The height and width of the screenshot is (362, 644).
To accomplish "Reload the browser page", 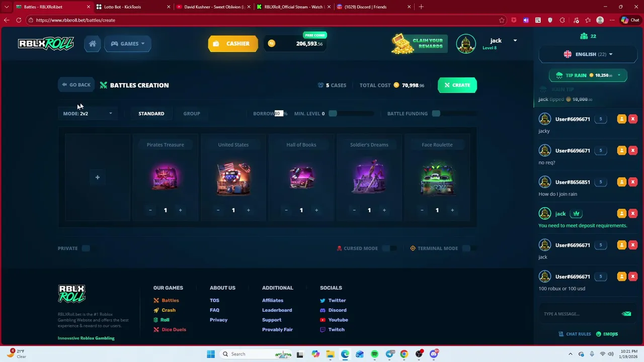I will [19, 20].
